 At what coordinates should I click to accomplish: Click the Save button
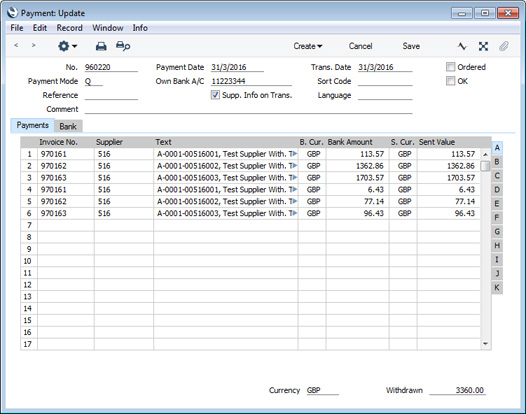pyautogui.click(x=411, y=46)
